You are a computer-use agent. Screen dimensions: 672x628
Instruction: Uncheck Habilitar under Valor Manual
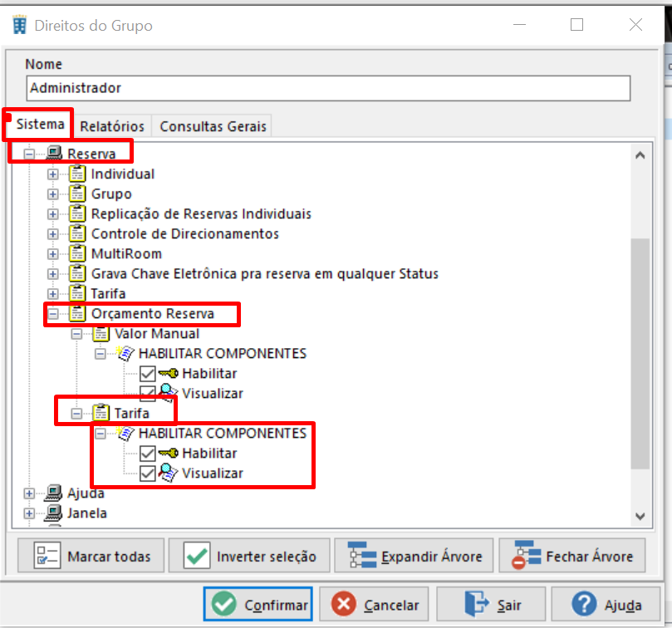pyautogui.click(x=147, y=373)
